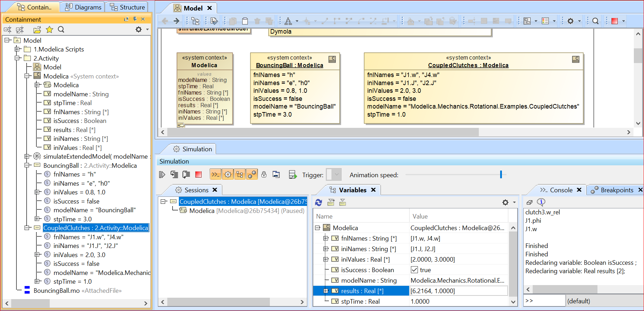
Task: Expand the results : Real row
Action: 326,291
